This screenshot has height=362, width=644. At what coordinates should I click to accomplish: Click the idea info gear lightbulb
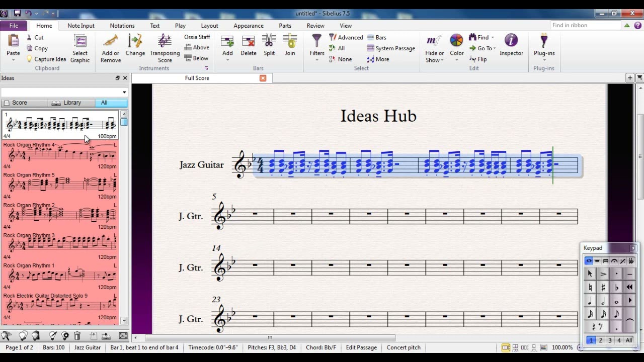65,336
